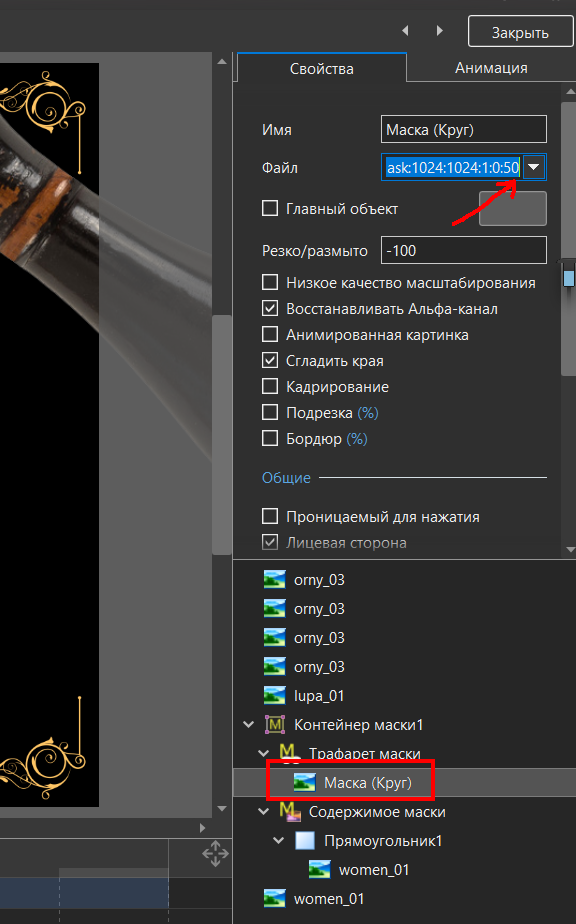Enable the Главный объект checkbox
Screen dimensions: 576x924
(x=270, y=209)
